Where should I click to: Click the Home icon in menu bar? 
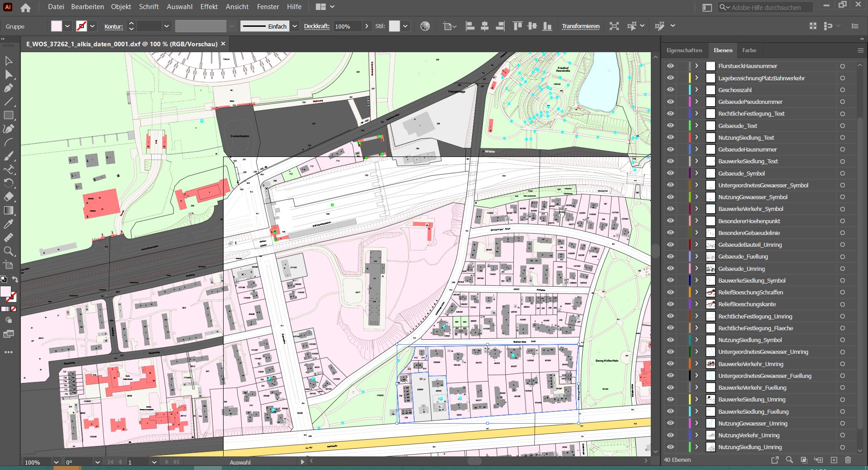[26, 7]
